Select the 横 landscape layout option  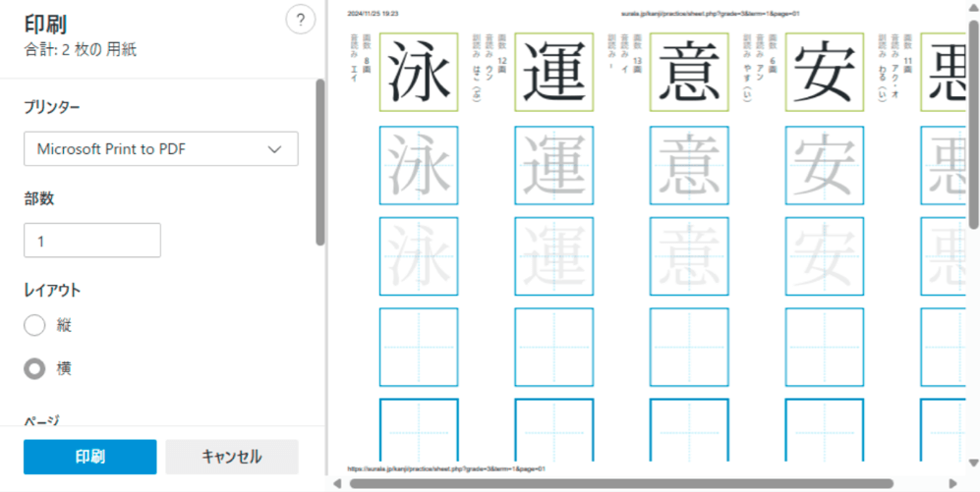pyautogui.click(x=34, y=368)
